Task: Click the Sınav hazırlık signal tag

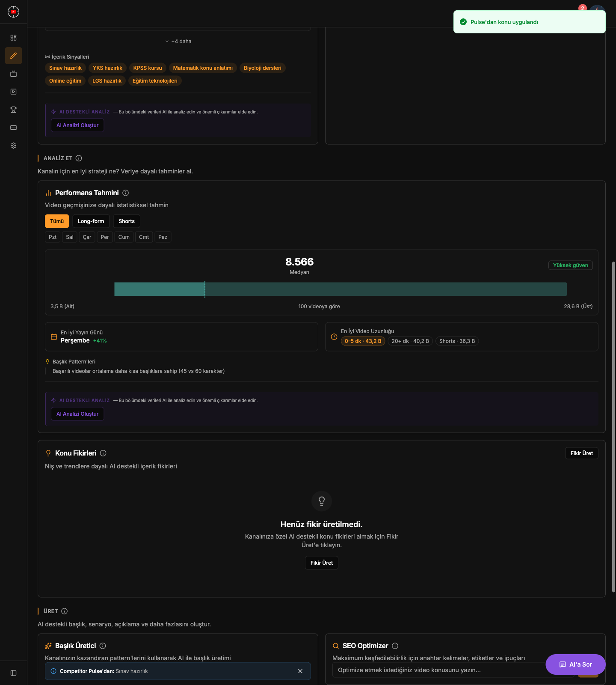Action: (65, 68)
